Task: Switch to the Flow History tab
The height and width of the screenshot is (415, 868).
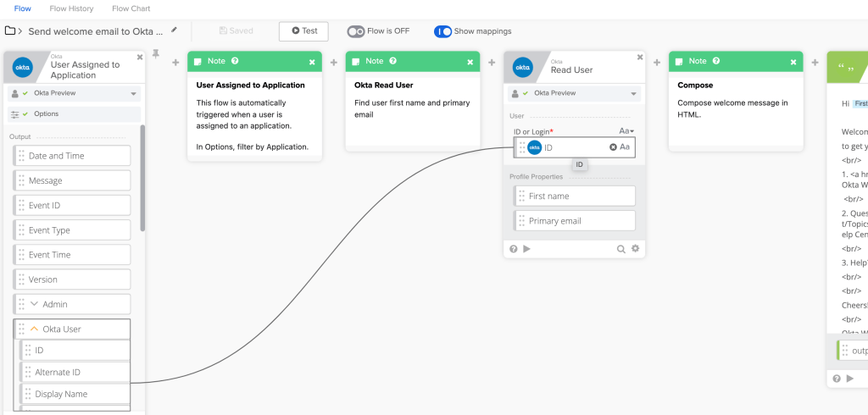Action: (71, 8)
